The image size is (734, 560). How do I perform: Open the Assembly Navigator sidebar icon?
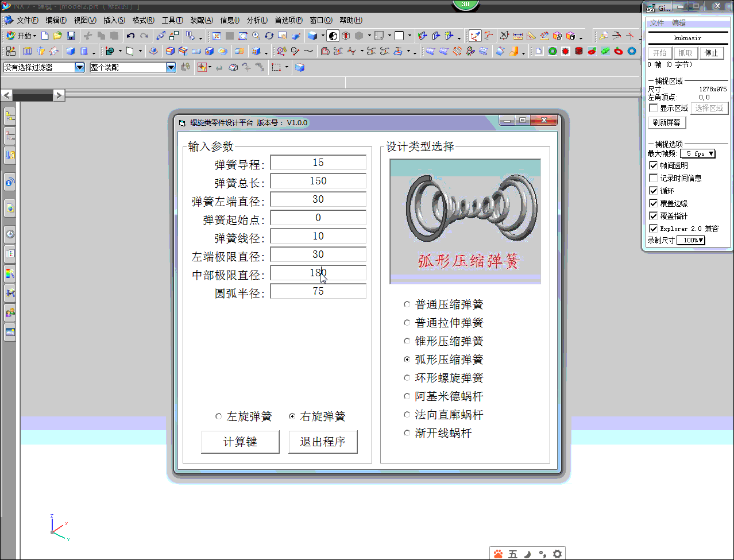[9, 117]
